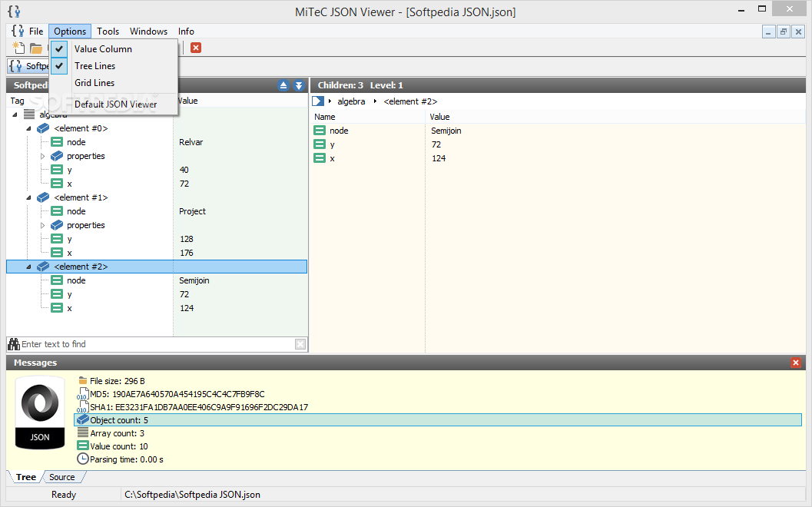
Task: Click the Value count icon
Action: (x=83, y=446)
